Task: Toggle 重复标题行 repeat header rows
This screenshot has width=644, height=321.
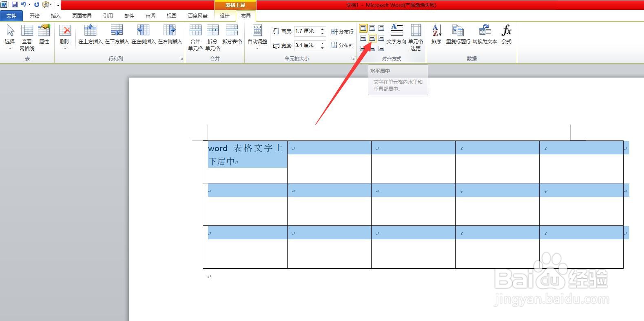Action: point(458,34)
